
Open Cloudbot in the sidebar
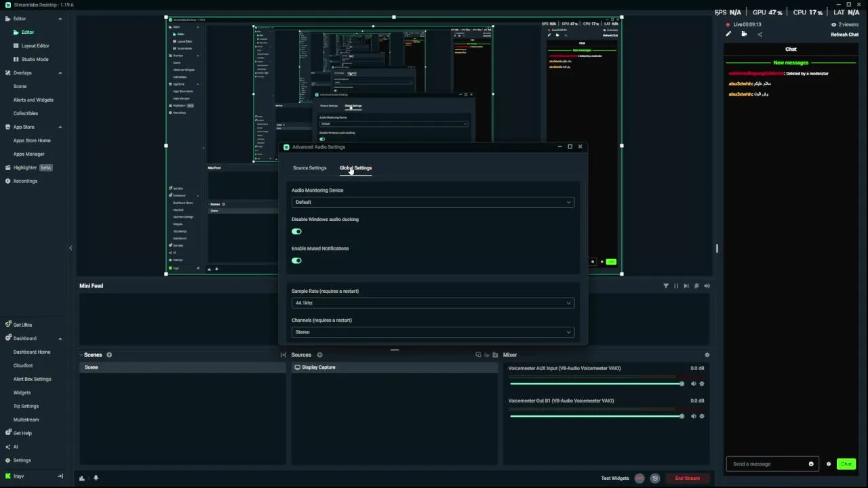pyautogui.click(x=23, y=366)
